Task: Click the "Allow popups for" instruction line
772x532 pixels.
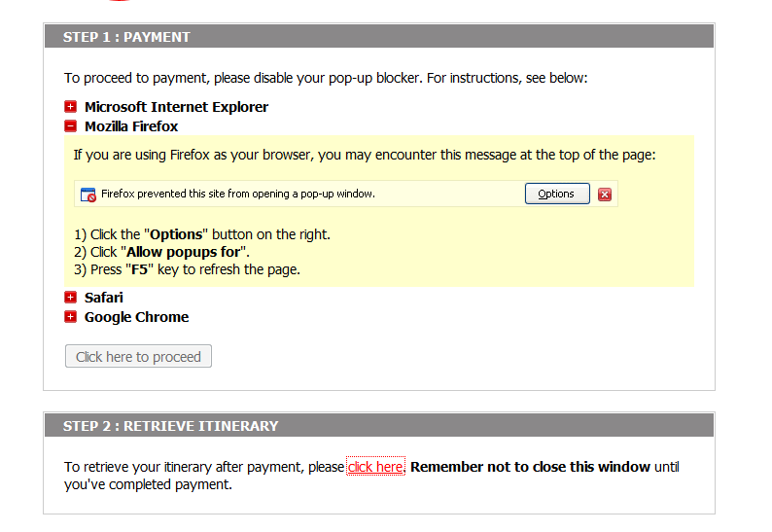Action: (x=162, y=252)
